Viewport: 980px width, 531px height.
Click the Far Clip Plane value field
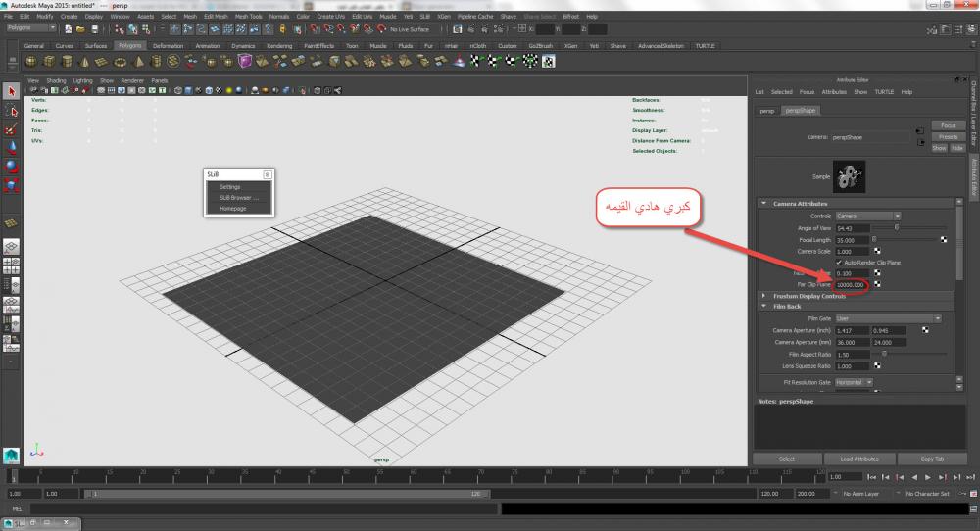(852, 284)
